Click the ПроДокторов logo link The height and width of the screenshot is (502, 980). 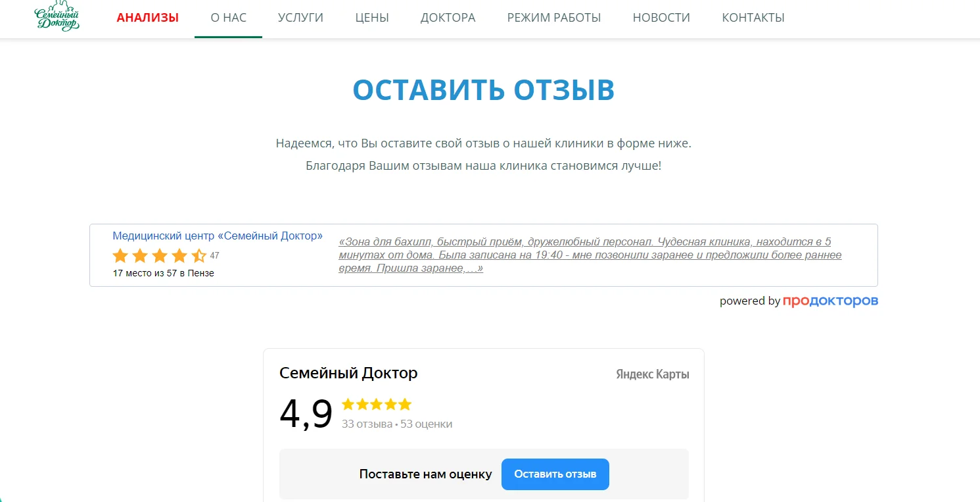[830, 301]
